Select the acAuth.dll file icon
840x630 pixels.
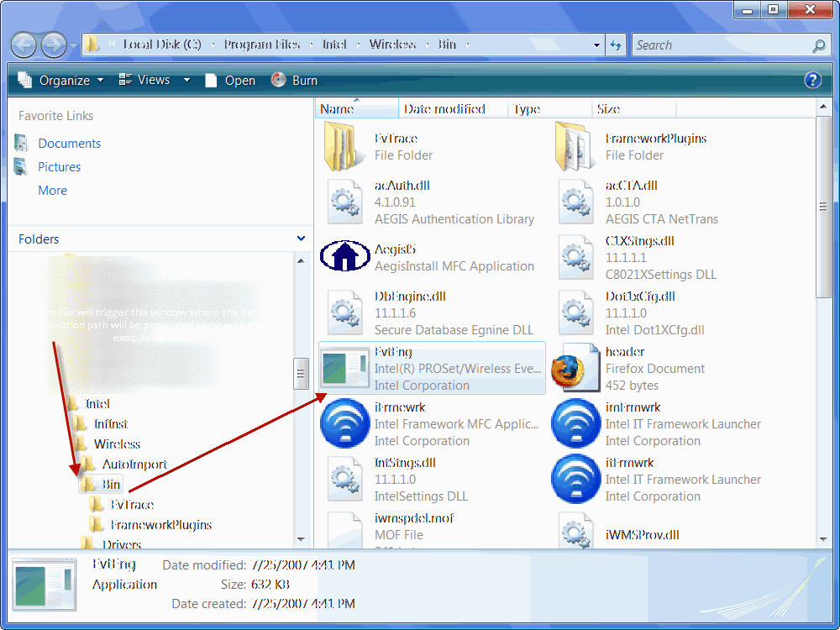pyautogui.click(x=346, y=202)
